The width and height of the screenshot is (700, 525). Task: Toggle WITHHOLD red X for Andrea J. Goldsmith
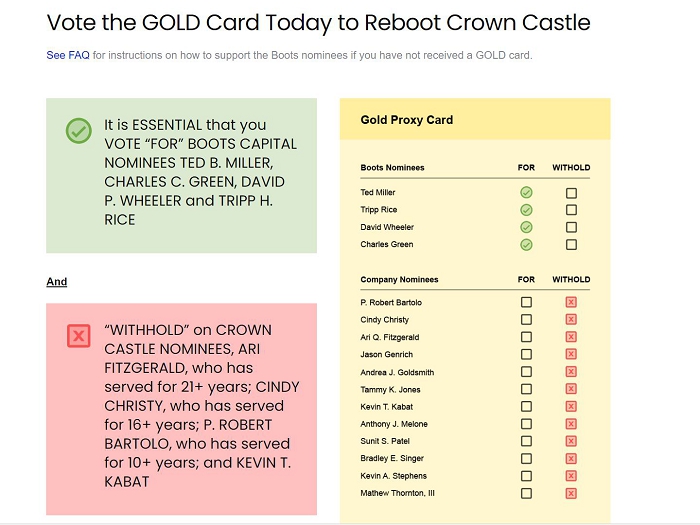tap(571, 372)
